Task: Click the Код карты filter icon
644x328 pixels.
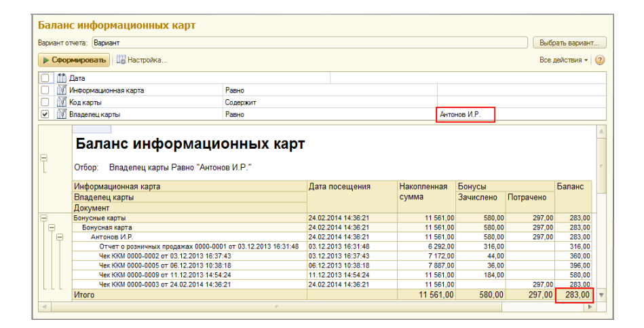Action: pos(62,102)
